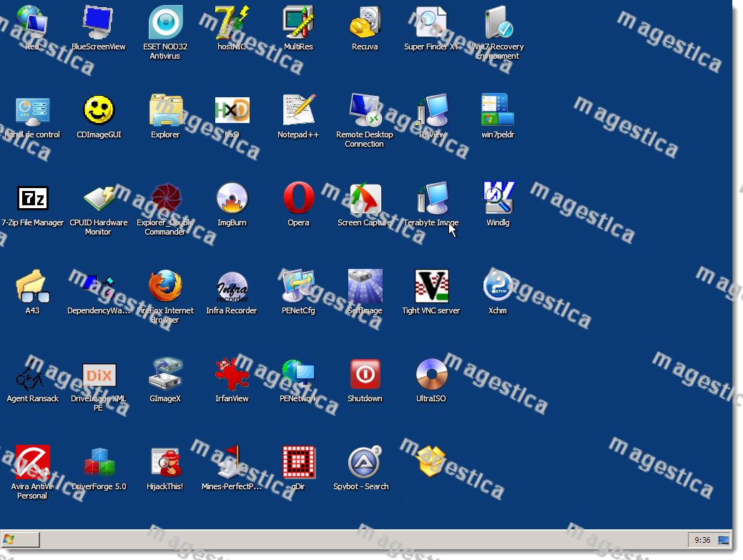Select the Super Finder XT icon
Screen dimensions: 743x560
[431, 23]
